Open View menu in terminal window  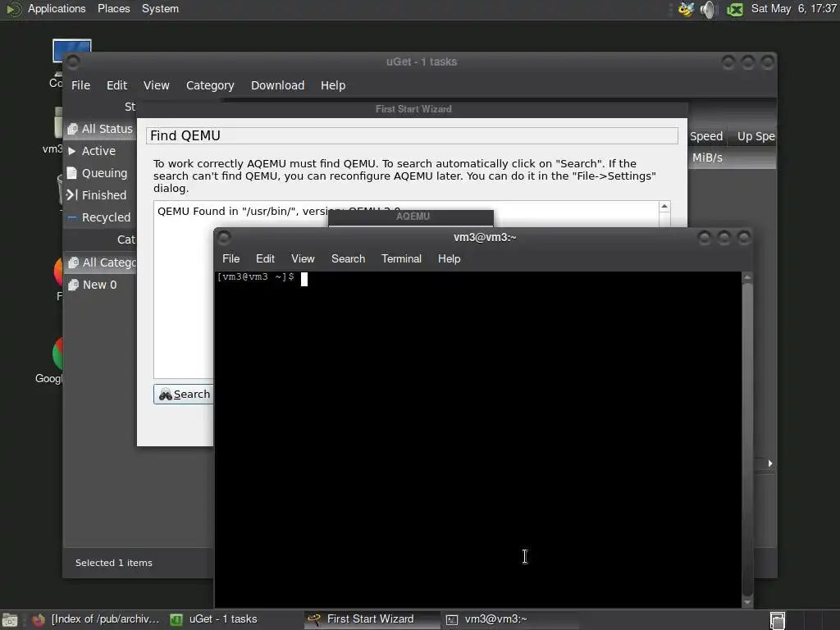pyautogui.click(x=303, y=258)
